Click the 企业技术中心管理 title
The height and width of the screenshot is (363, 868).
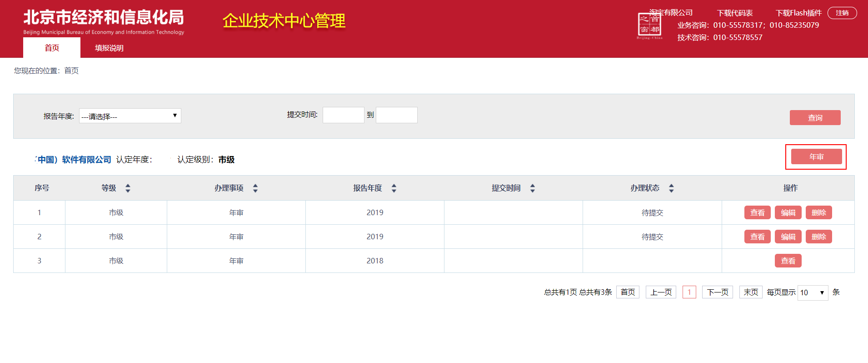point(284,21)
